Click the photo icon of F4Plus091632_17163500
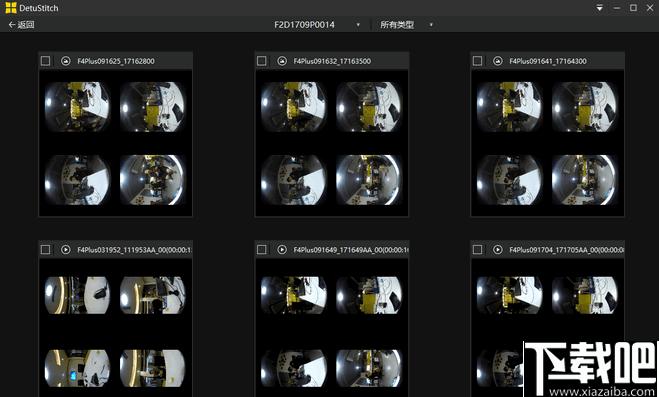Screen dimensions: 659x397 click(282, 61)
